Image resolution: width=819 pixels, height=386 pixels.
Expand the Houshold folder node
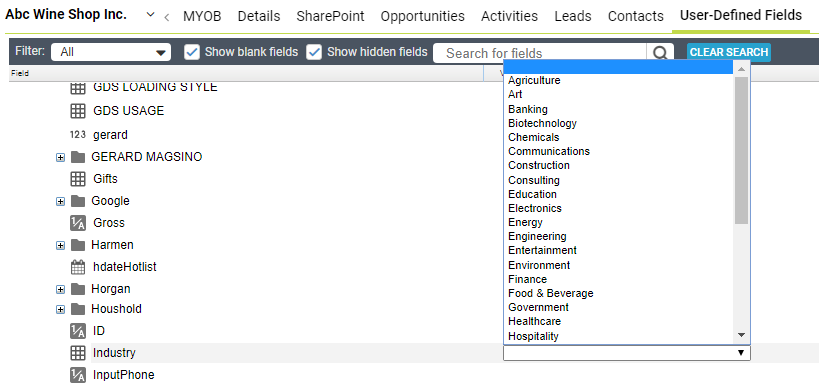pyautogui.click(x=60, y=309)
